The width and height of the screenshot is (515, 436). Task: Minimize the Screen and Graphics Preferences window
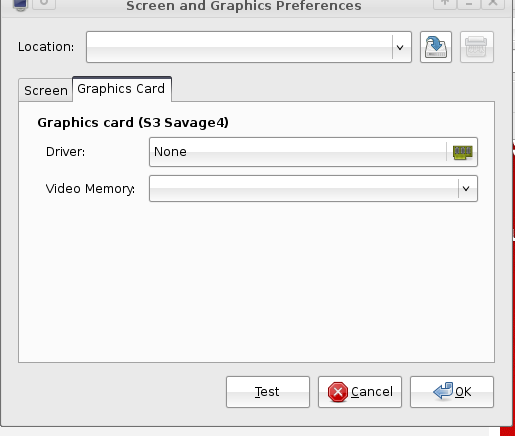click(469, 4)
